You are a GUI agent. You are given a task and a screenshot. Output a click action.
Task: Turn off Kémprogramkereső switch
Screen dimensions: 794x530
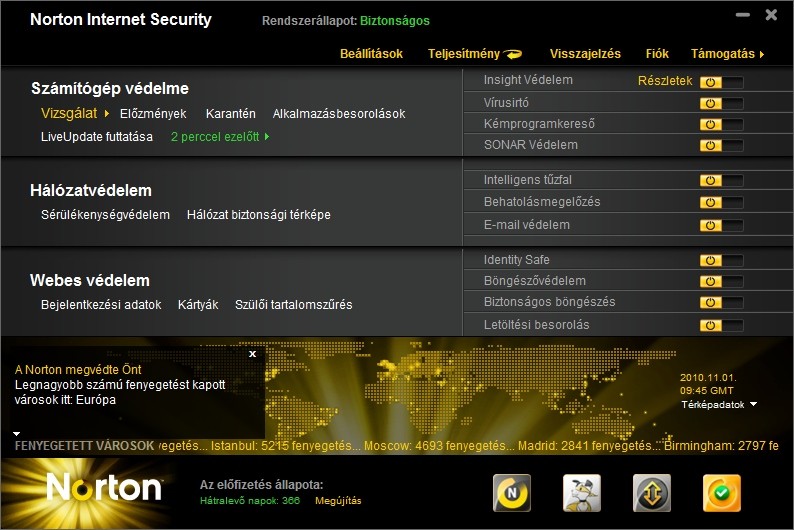tap(722, 125)
